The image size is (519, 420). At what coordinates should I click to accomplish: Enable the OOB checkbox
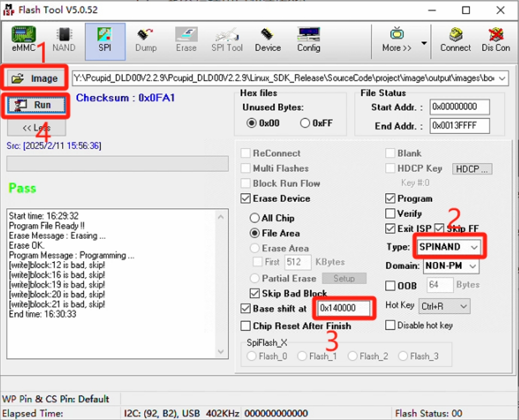pos(390,285)
